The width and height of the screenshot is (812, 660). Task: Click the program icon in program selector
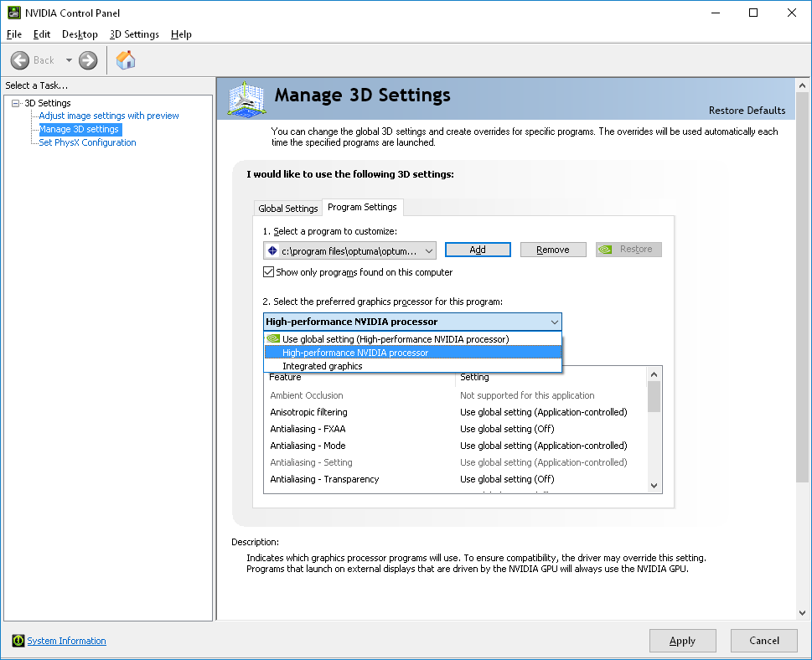coord(272,251)
